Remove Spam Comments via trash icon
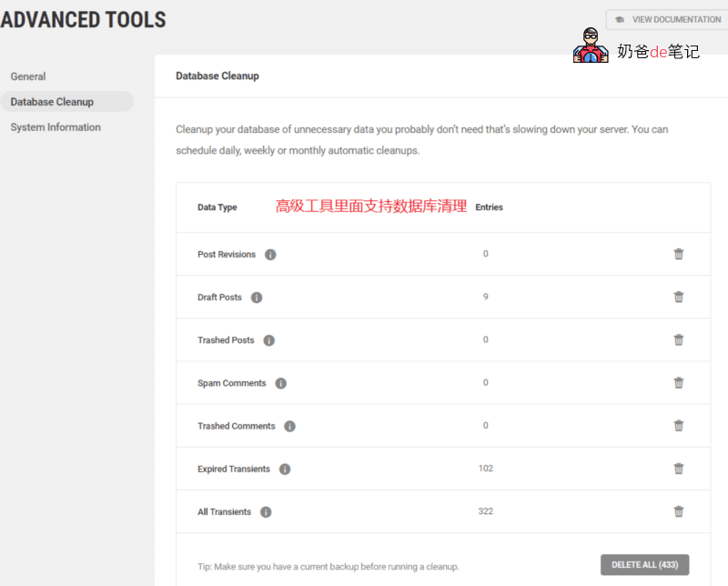728x586 pixels. 678,382
